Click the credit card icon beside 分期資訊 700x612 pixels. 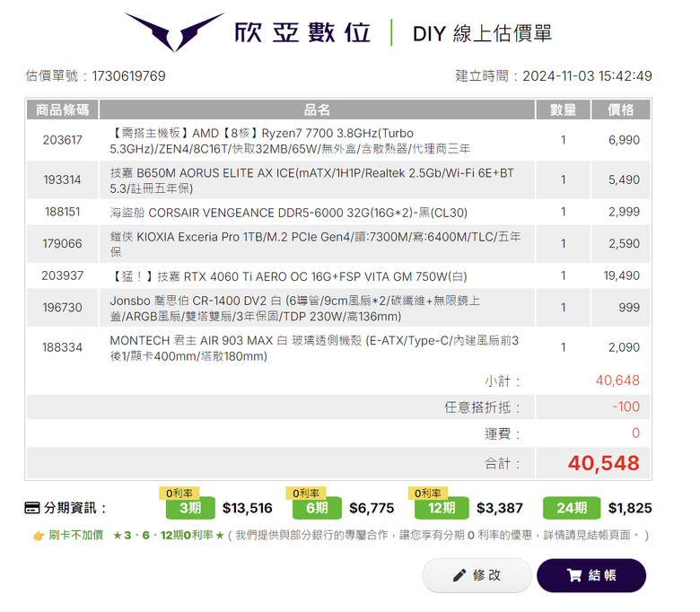pos(32,508)
